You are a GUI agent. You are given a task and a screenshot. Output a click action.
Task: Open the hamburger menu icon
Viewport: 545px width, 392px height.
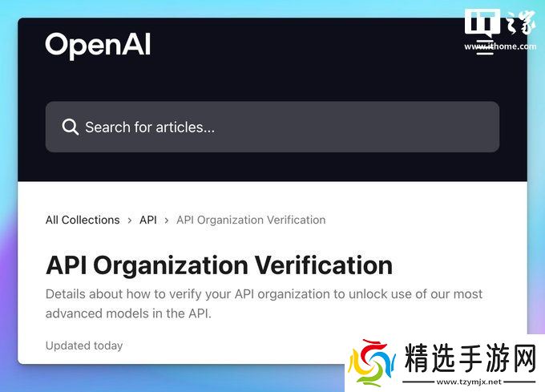tap(485, 47)
